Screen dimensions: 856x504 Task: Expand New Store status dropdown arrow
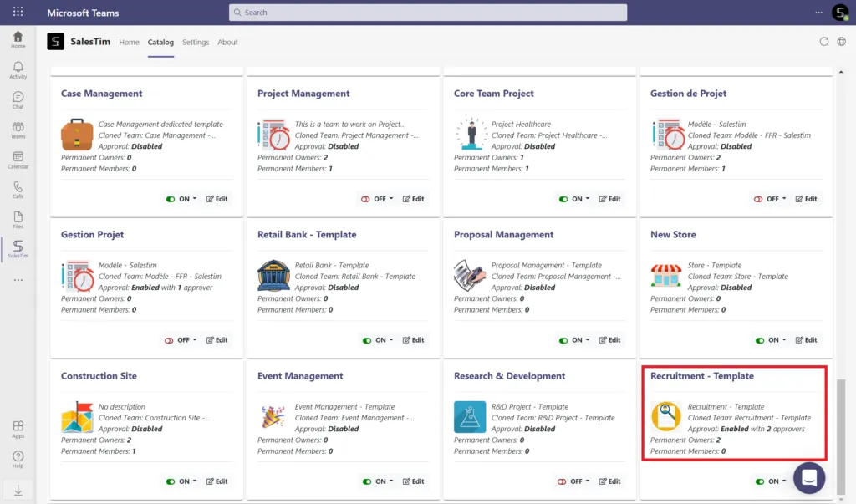pyautogui.click(x=784, y=339)
